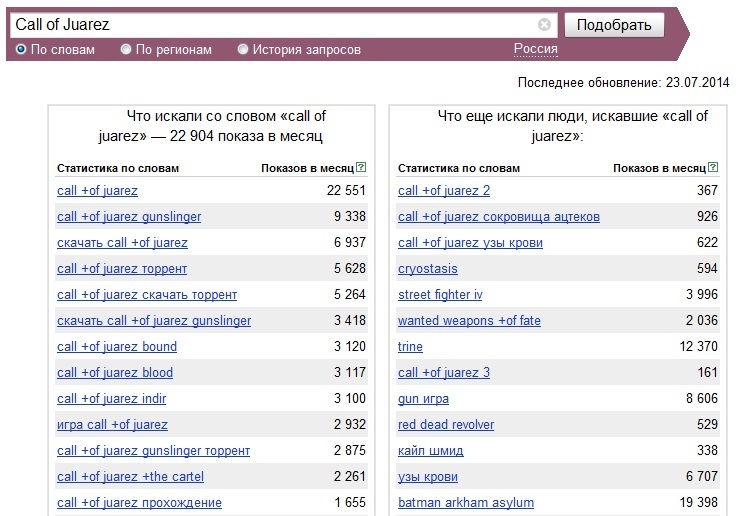Open call +of juarez узы крови link
The width and height of the screenshot is (740, 516).
470,243
